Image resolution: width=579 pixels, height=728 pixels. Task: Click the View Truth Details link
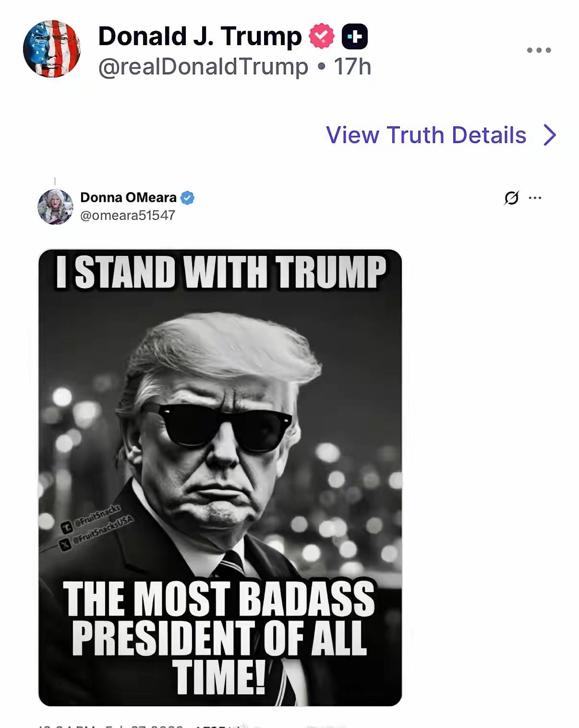[x=426, y=135]
